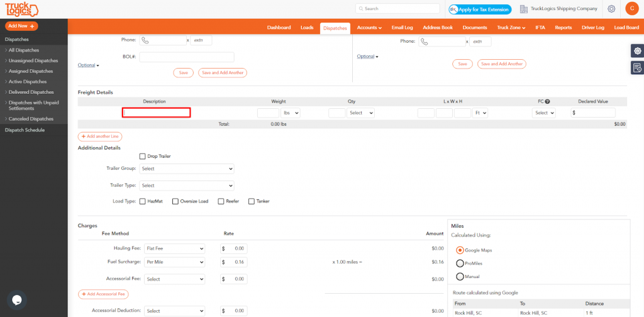The height and width of the screenshot is (317, 644).
Task: Go to the Dashboard tab
Action: (x=279, y=28)
